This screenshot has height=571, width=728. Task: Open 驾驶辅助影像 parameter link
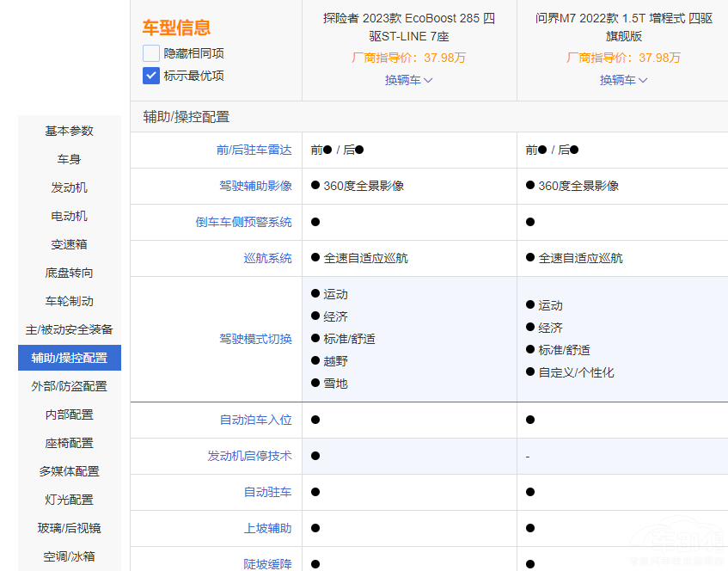tap(255, 186)
